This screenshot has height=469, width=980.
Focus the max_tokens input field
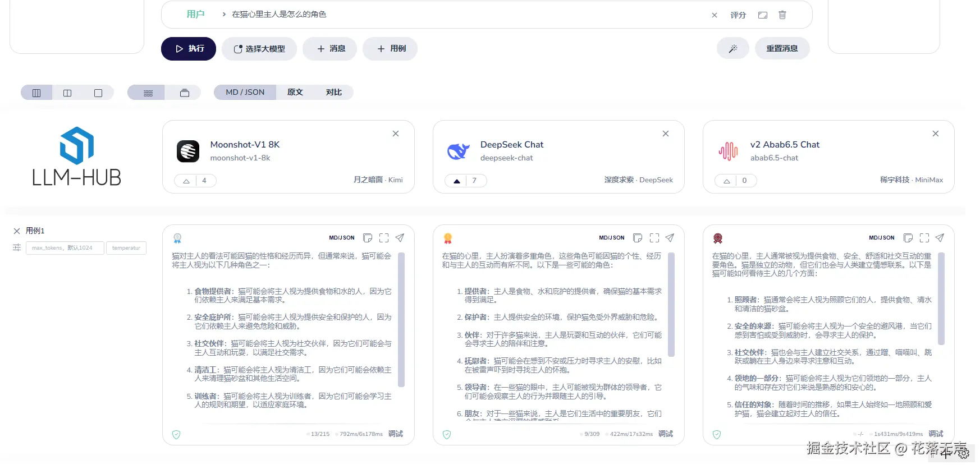tap(65, 248)
